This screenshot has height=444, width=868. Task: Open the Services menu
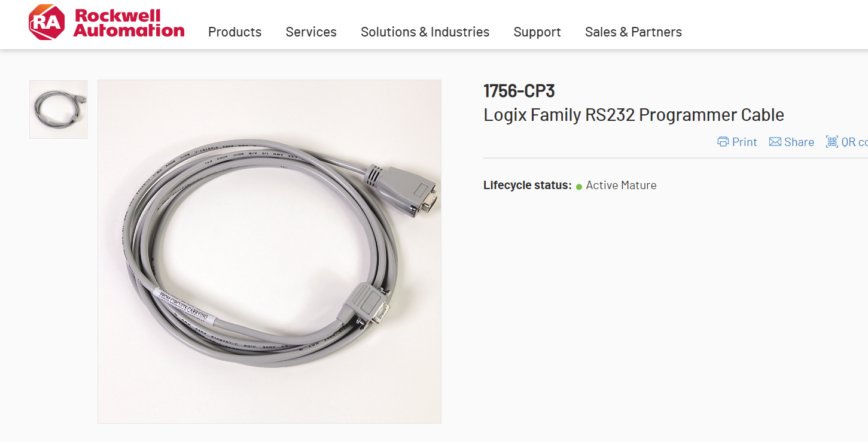point(311,32)
